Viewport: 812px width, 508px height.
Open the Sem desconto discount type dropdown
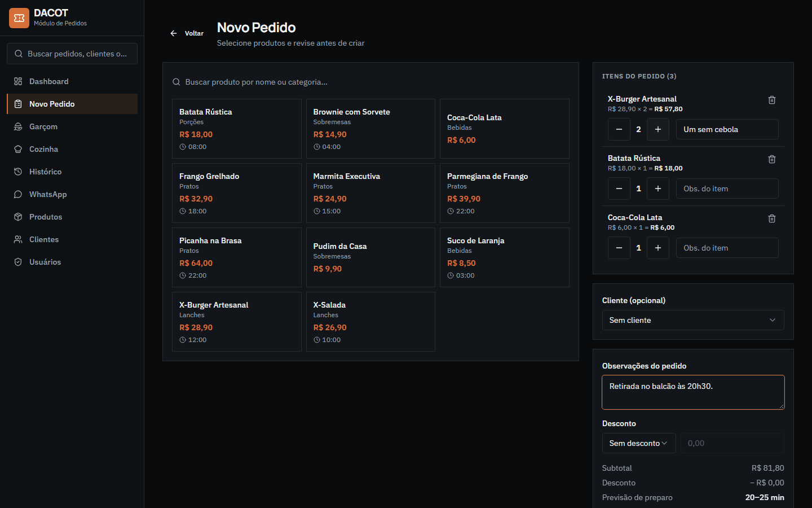coord(639,443)
